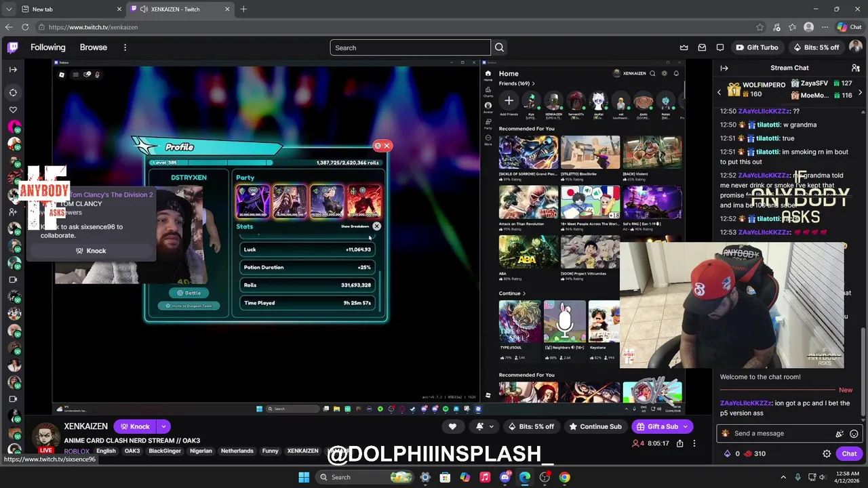The width and height of the screenshot is (868, 488).
Task: Select the Funny stream tag
Action: [x=271, y=451]
